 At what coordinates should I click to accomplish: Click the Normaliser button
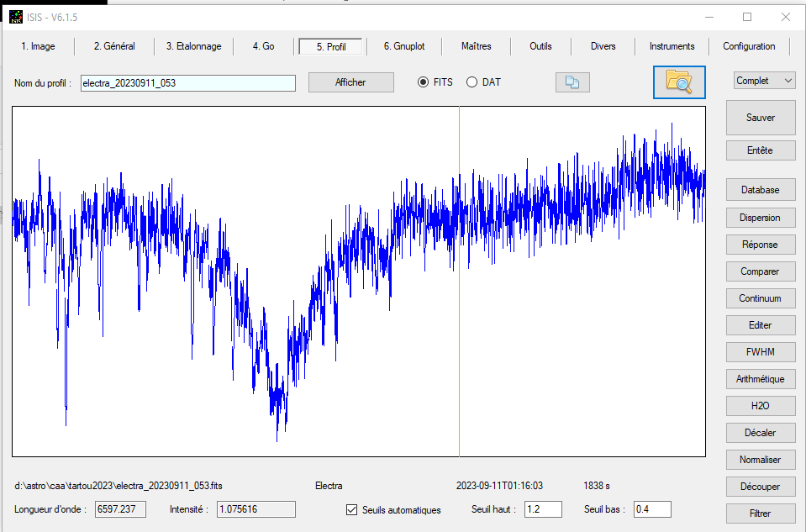761,460
